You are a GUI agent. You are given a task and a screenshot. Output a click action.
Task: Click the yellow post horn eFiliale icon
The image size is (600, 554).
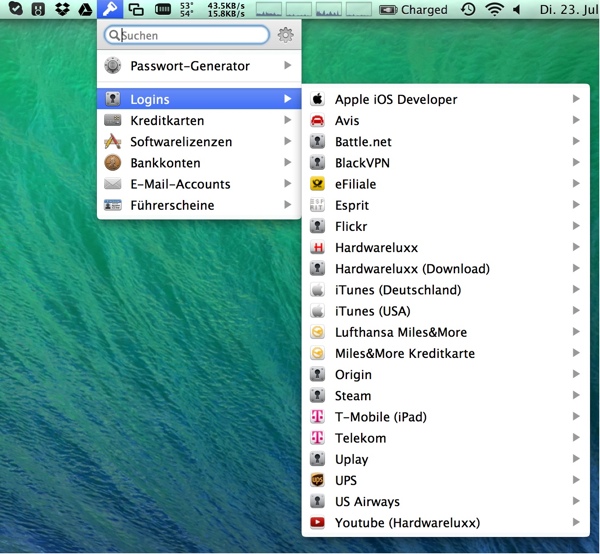click(x=317, y=184)
